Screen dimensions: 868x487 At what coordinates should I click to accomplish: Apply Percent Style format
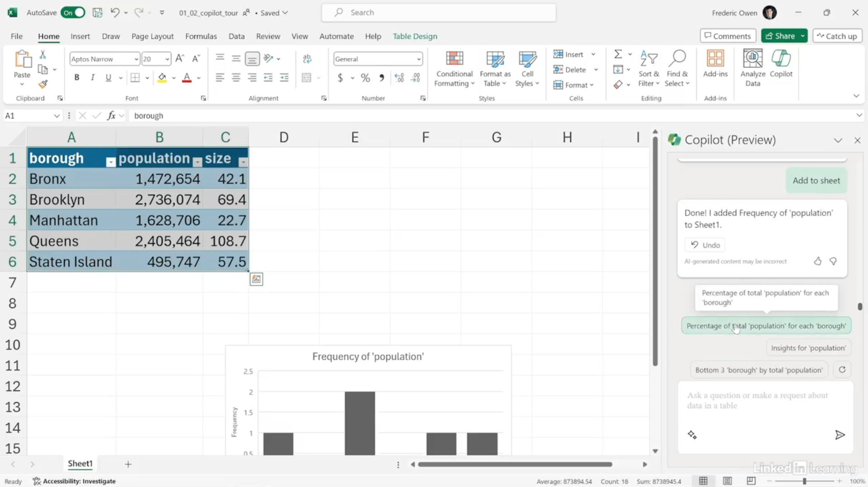point(365,78)
